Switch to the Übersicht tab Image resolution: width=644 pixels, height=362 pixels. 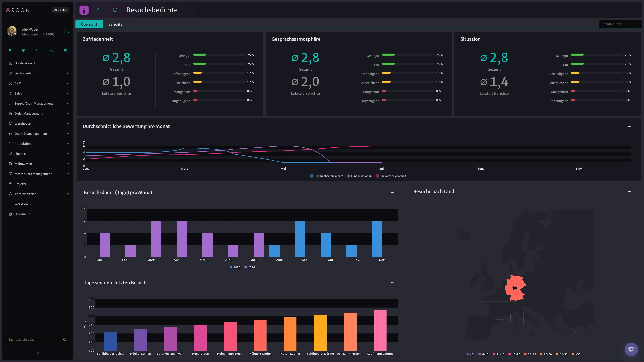pyautogui.click(x=89, y=24)
